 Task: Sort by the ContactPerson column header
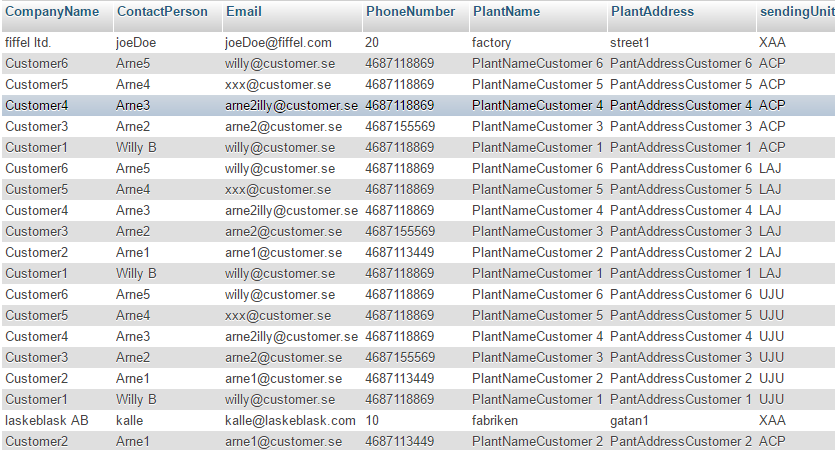(162, 12)
